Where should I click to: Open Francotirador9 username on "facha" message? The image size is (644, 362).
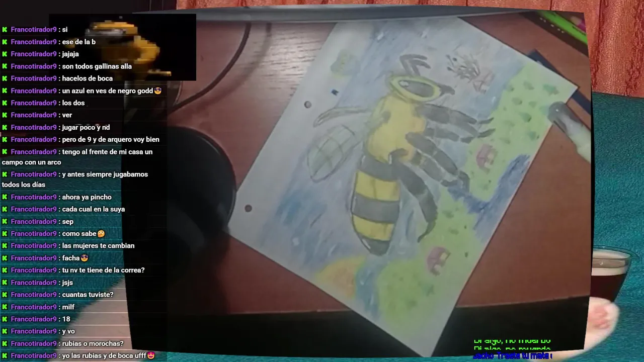pyautogui.click(x=34, y=258)
